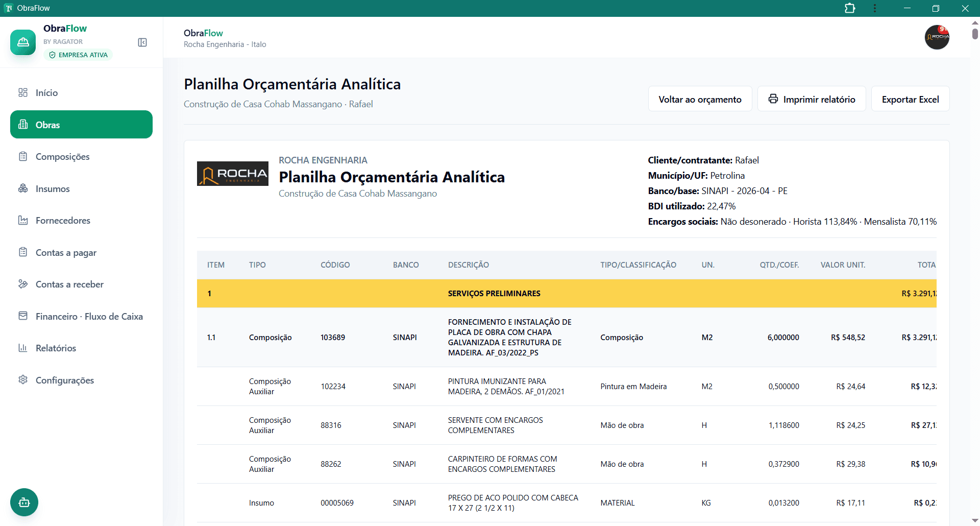Screen dimensions: 980x526
Task: Click code 88262 cell
Action: tap(331, 464)
